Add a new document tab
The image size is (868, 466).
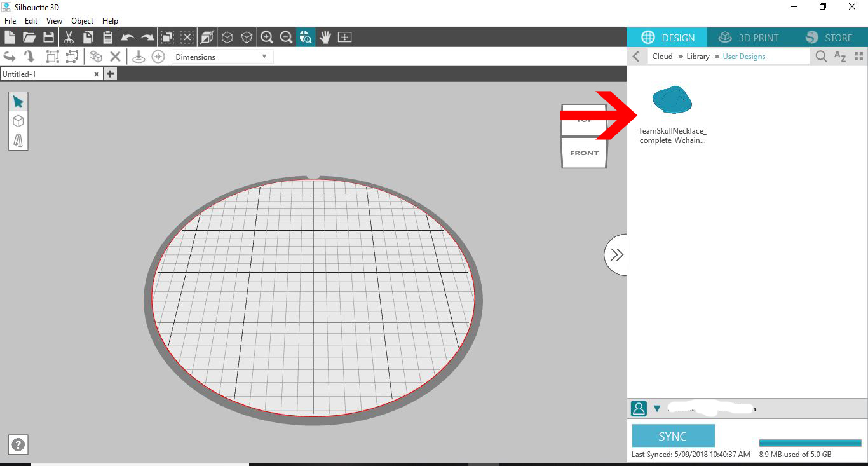110,74
